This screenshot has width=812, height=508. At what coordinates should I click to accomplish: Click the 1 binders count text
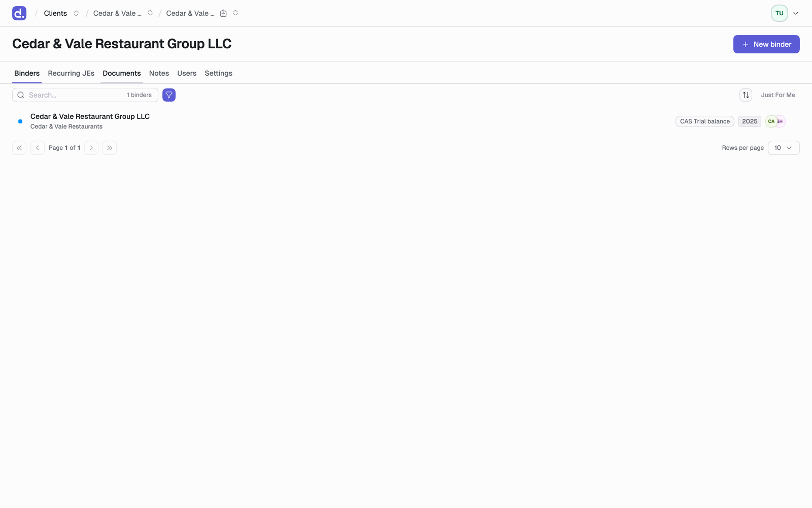click(139, 95)
